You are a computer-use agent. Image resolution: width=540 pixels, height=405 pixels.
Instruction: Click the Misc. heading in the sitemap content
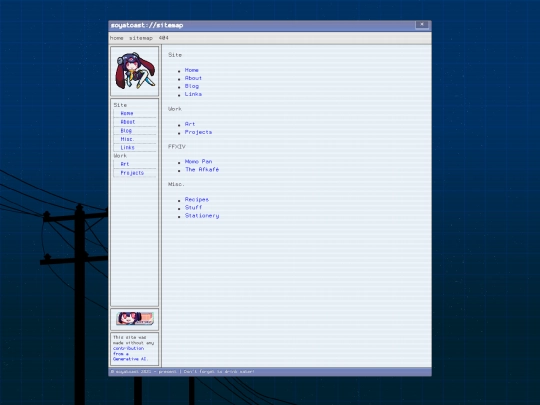[176, 184]
